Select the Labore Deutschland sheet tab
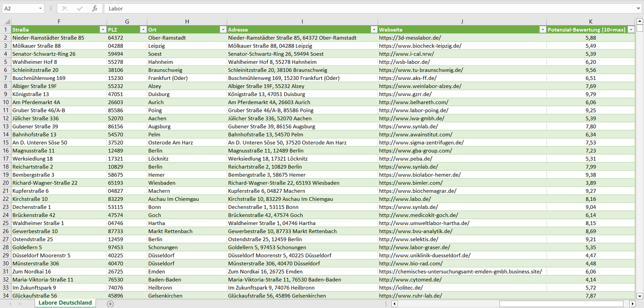Screen dimensions: 644x308 pyautogui.click(x=65, y=303)
